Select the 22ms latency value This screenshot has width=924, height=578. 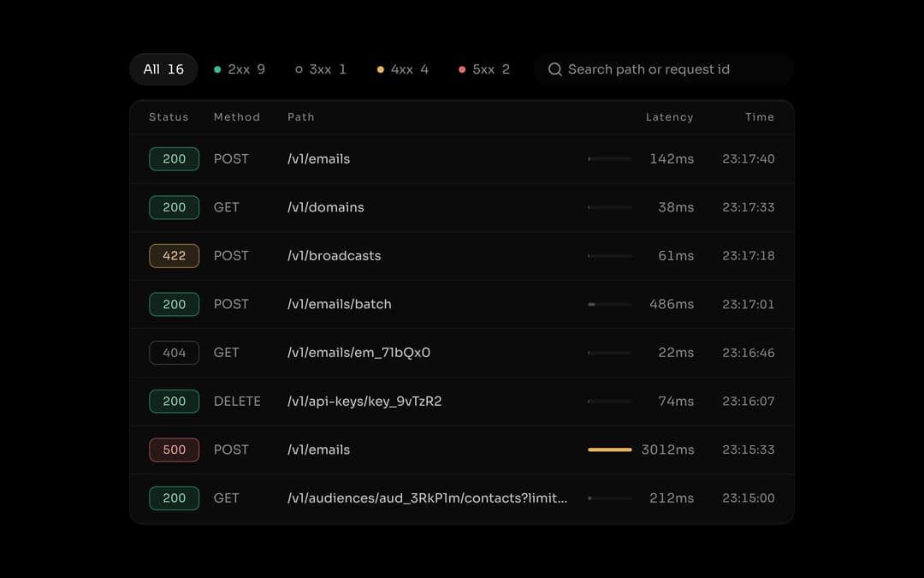point(676,353)
